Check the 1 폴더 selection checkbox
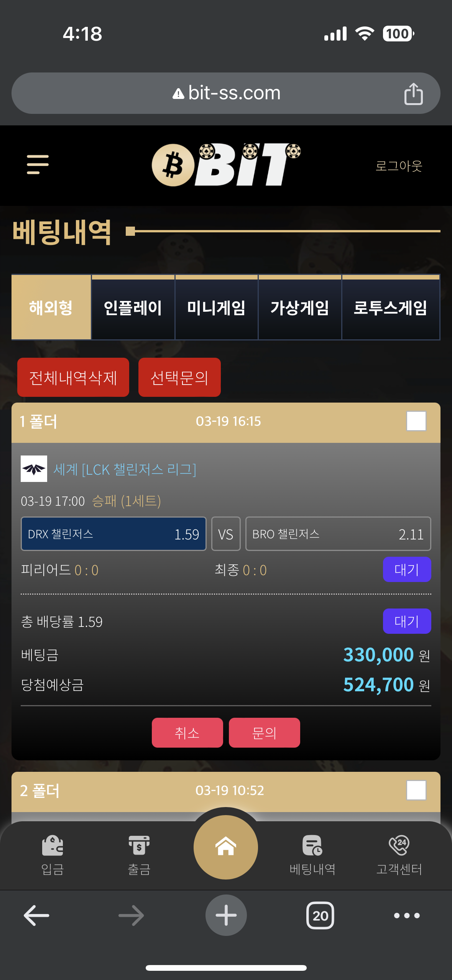Viewport: 452px width, 980px height. coord(416,421)
